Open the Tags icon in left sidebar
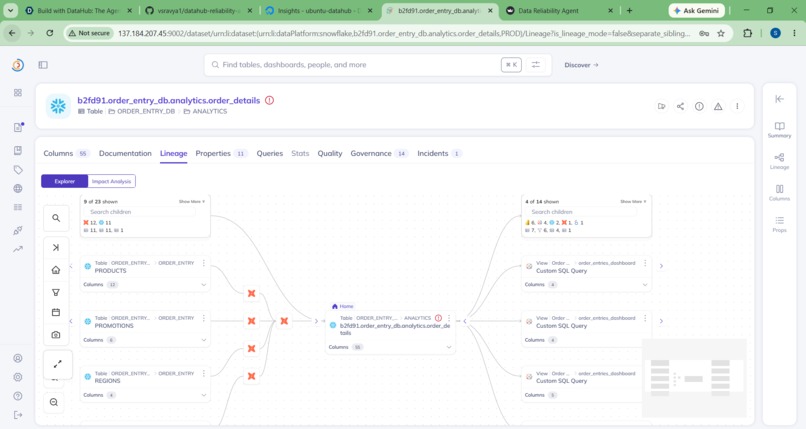Viewport: 806px width, 429px height. click(x=18, y=170)
